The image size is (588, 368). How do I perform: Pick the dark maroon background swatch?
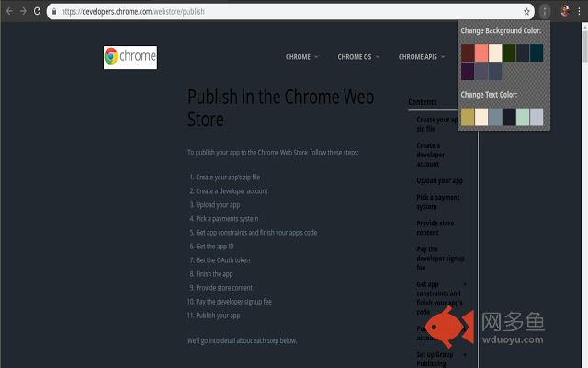(x=468, y=53)
